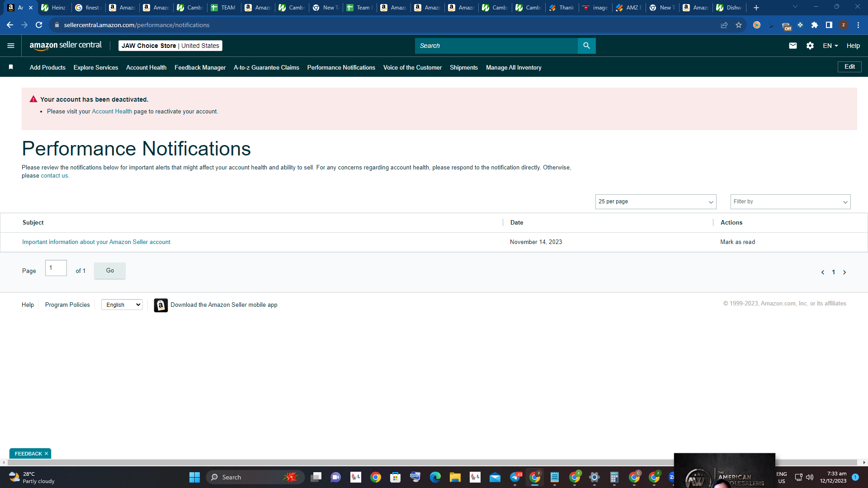Switch to the finest browser tab
The height and width of the screenshot is (488, 868).
[x=88, y=8]
